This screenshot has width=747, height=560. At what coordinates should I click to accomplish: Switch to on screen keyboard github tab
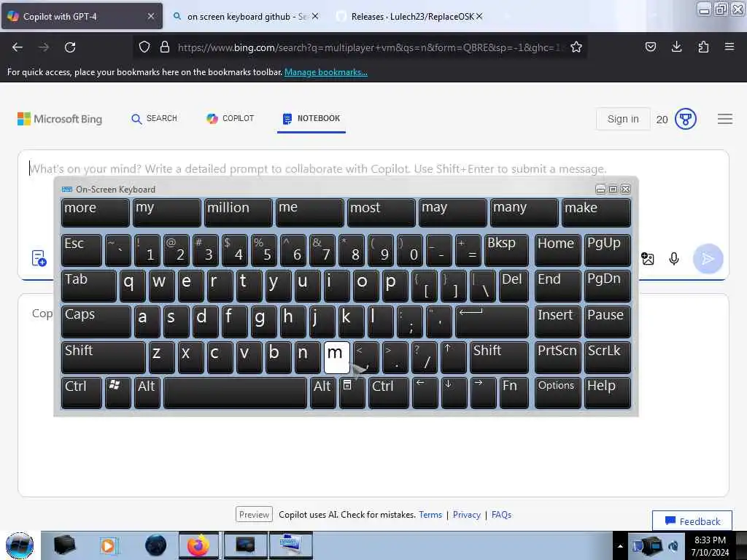pos(247,16)
